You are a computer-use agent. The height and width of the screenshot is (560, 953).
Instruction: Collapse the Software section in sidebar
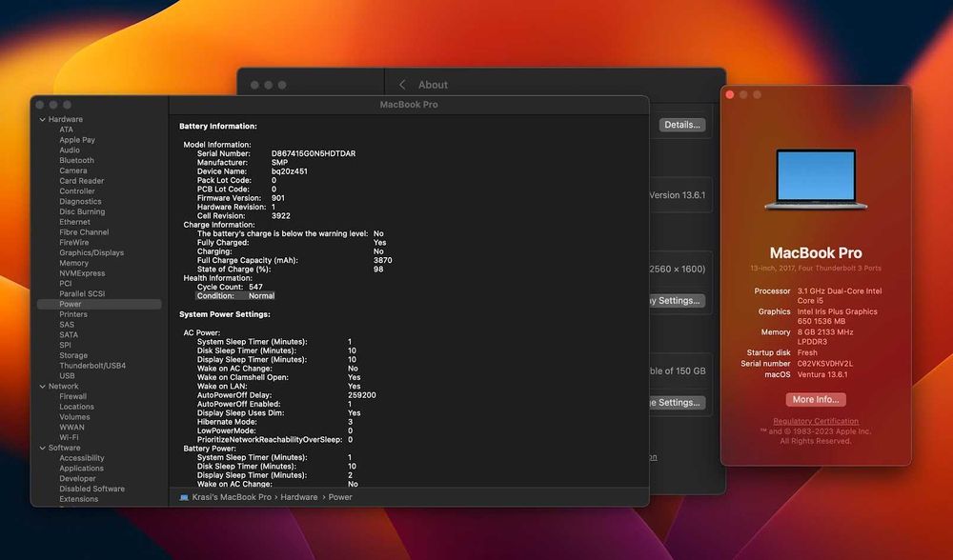point(43,449)
